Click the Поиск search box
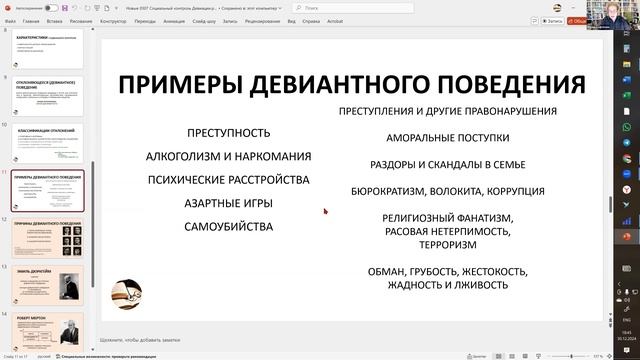Screen dimensions: 640x360 (353, 8)
